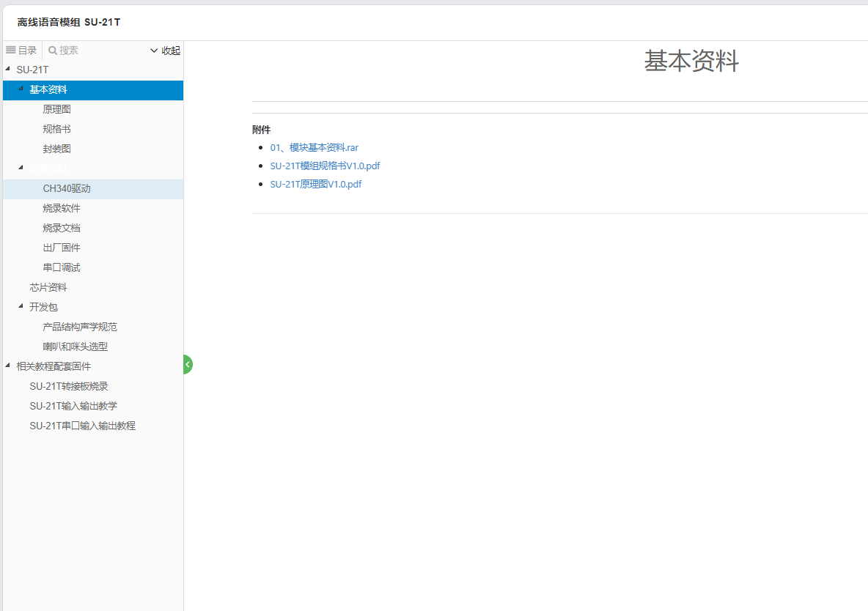Click the magnifier search icon in the sidebar
The height and width of the screenshot is (611, 868).
point(53,51)
